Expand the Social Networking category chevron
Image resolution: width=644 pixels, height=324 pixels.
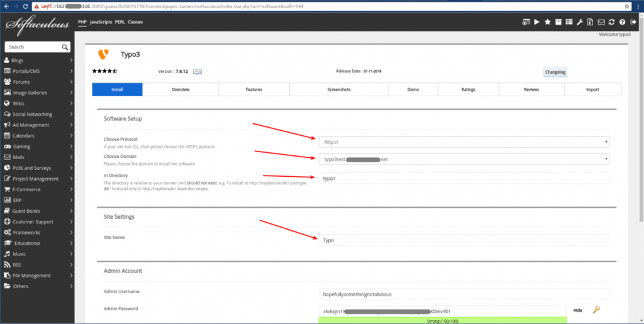(71, 114)
